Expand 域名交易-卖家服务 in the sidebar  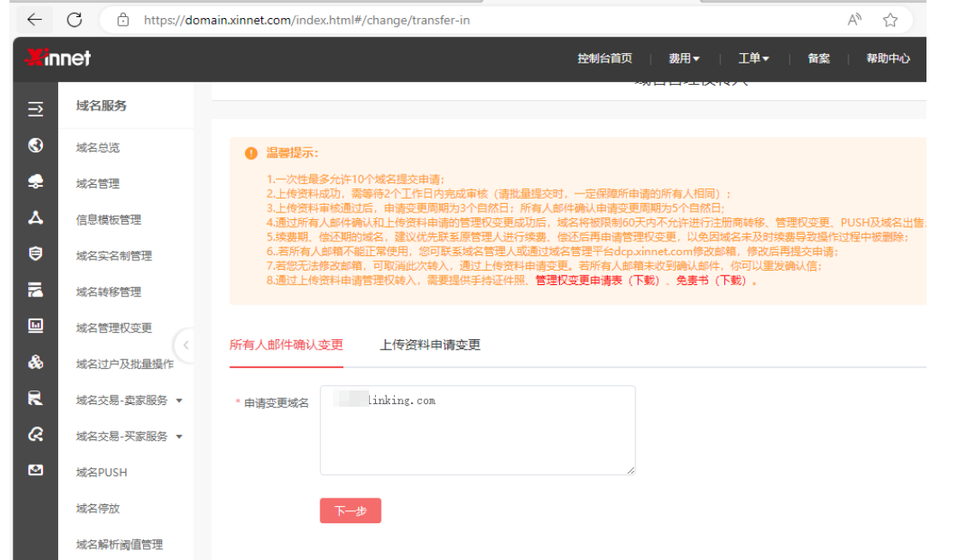point(124,399)
